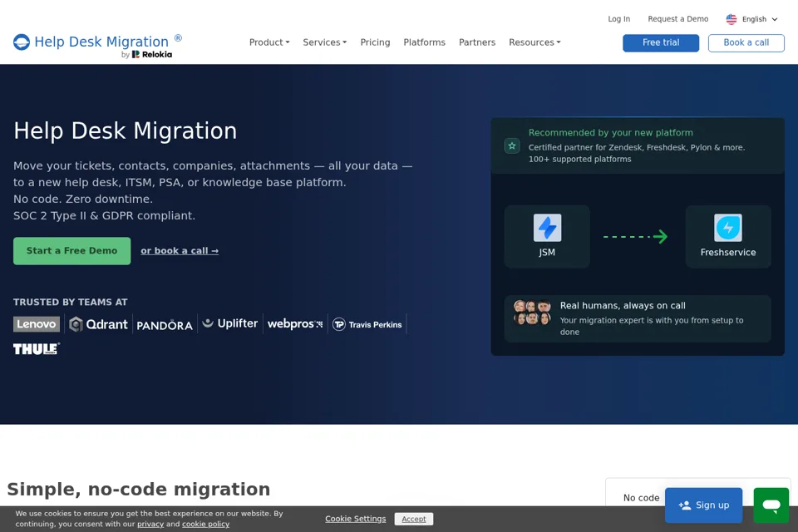The width and height of the screenshot is (798, 532).
Task: Click 'SOC 2 Type II & GDPR compliant.' text
Action: (x=105, y=216)
